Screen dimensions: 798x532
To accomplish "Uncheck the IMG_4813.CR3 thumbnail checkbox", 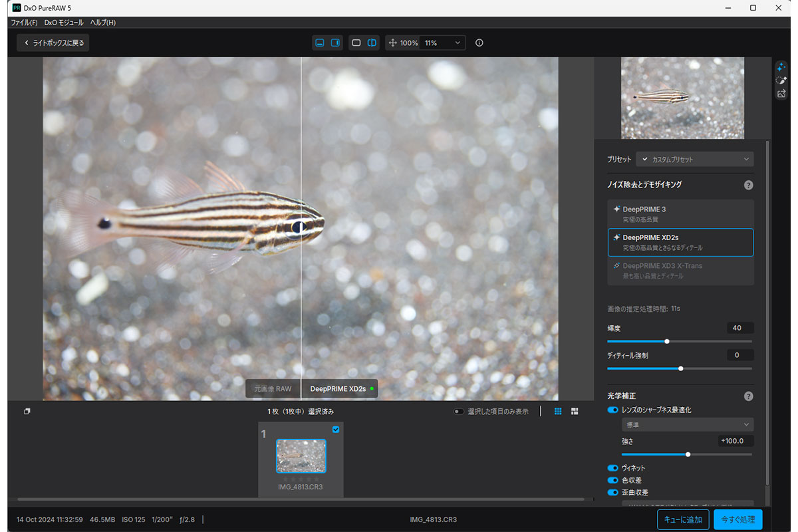I will 335,430.
